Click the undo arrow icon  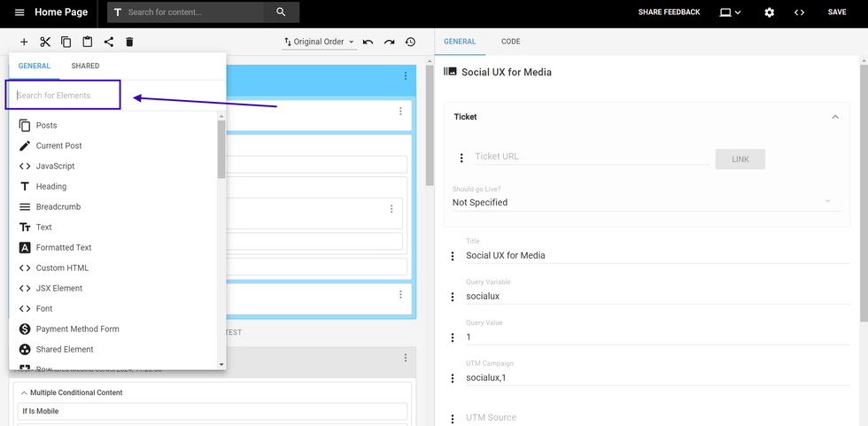[x=368, y=42]
